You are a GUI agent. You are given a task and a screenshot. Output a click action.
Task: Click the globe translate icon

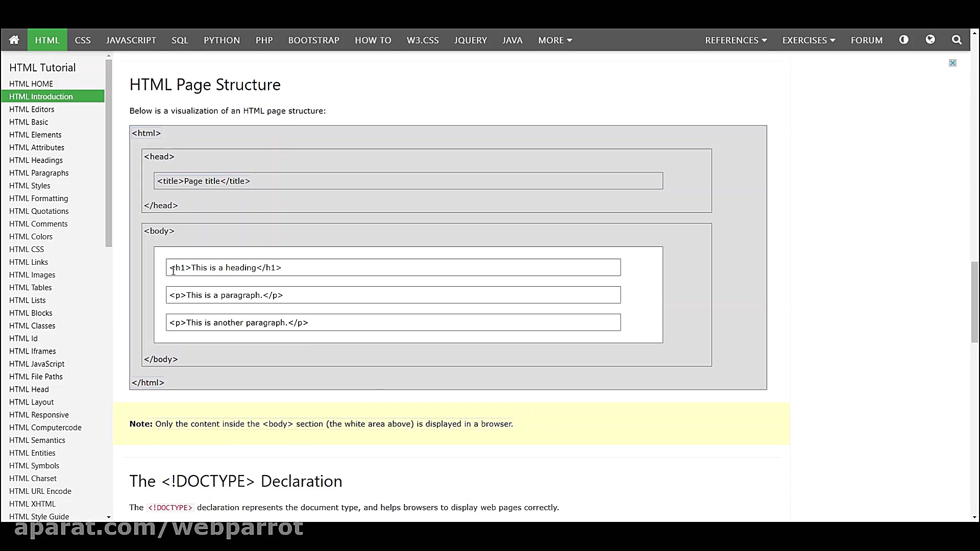coord(930,40)
